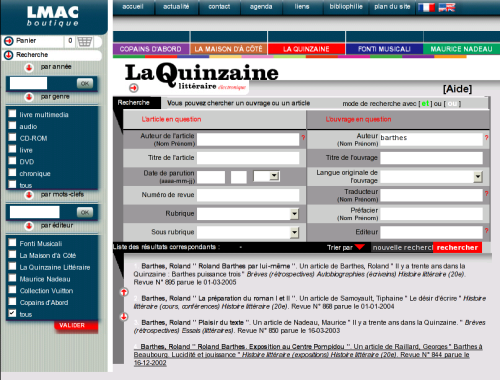Click the French flag language icon

click(x=426, y=7)
